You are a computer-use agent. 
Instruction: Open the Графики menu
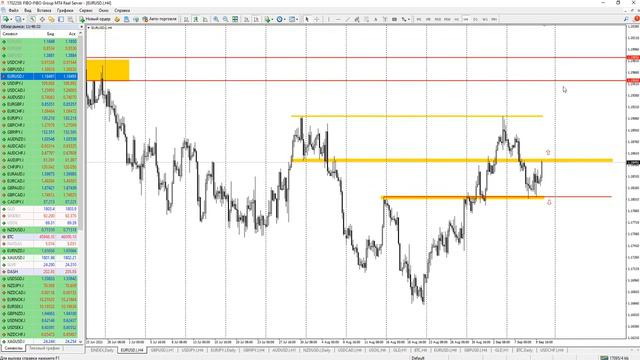[65, 10]
